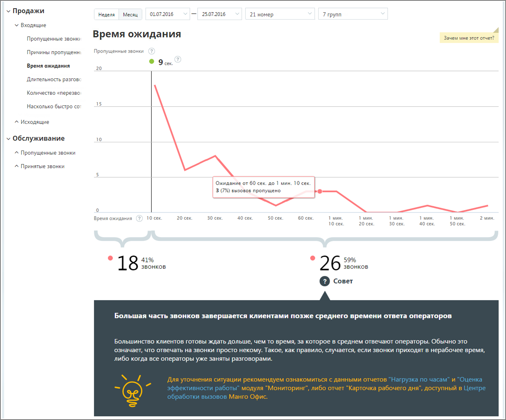Open Насколько быстро report
The image size is (506, 420).
(x=54, y=107)
